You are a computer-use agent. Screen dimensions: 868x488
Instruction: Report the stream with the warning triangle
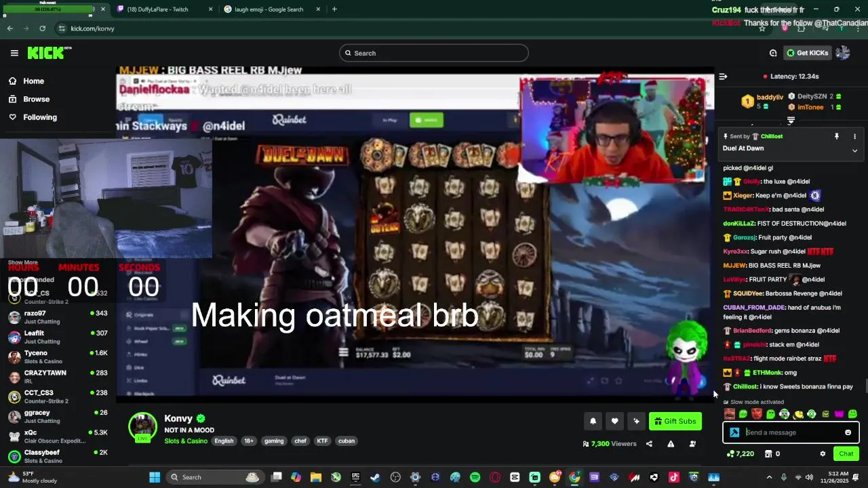[671, 444]
